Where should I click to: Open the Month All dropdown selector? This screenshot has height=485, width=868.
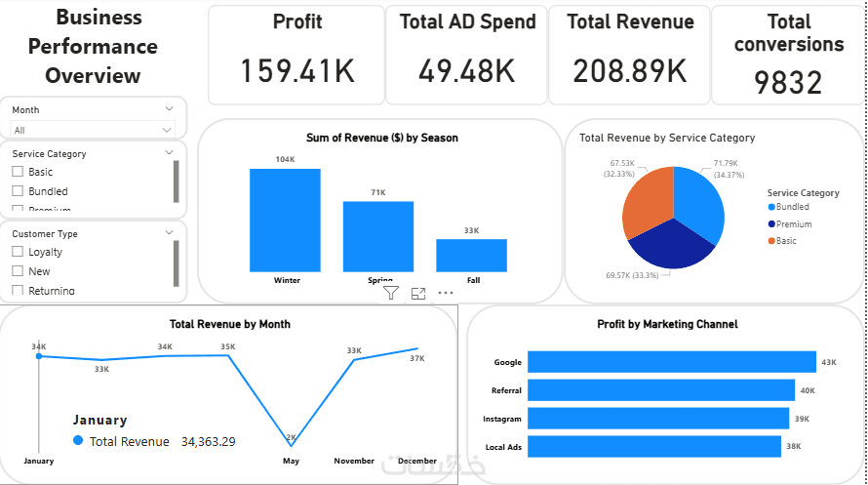point(93,130)
